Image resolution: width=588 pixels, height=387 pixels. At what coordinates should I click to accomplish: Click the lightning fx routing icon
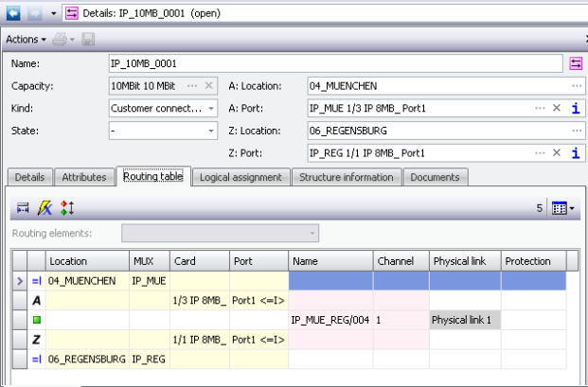(x=45, y=208)
